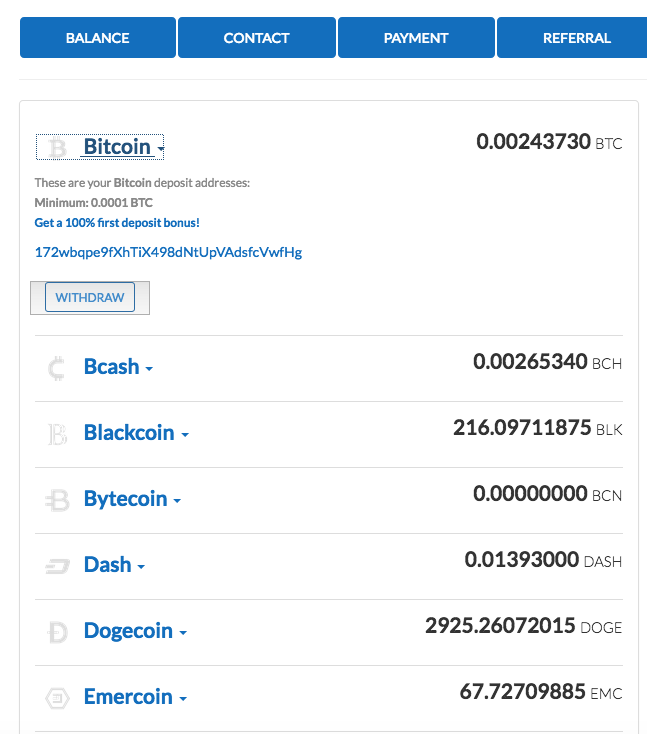Open the CONTACT tab

[257, 37]
